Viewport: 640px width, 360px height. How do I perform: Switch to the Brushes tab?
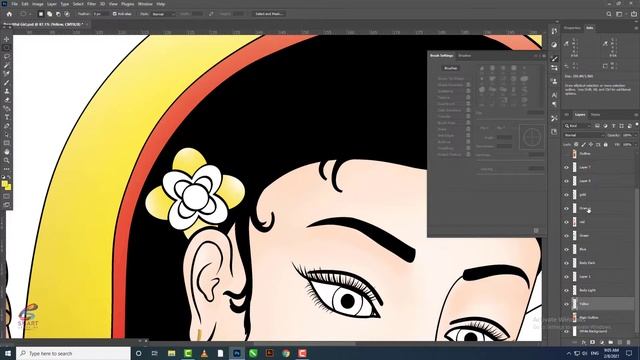[x=464, y=56]
